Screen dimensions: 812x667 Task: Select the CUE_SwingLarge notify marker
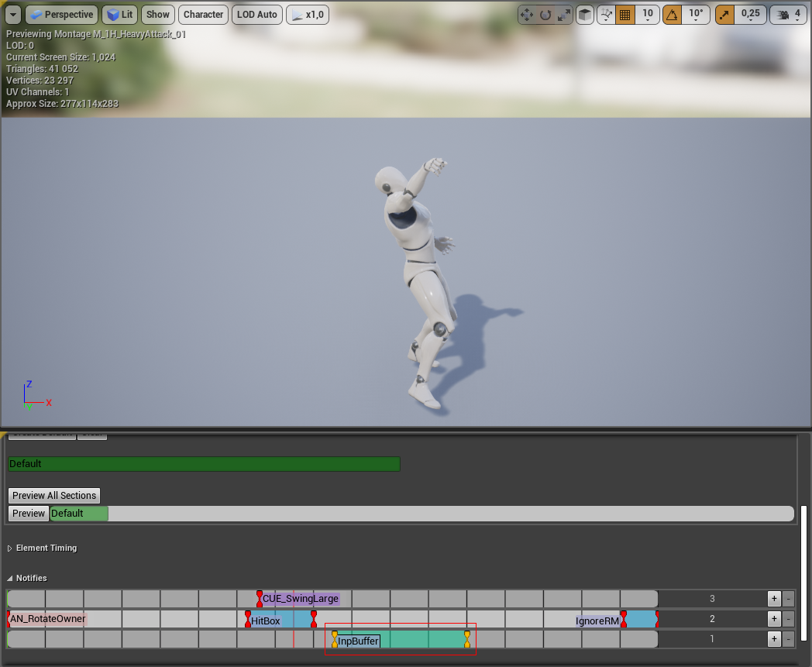pos(300,599)
